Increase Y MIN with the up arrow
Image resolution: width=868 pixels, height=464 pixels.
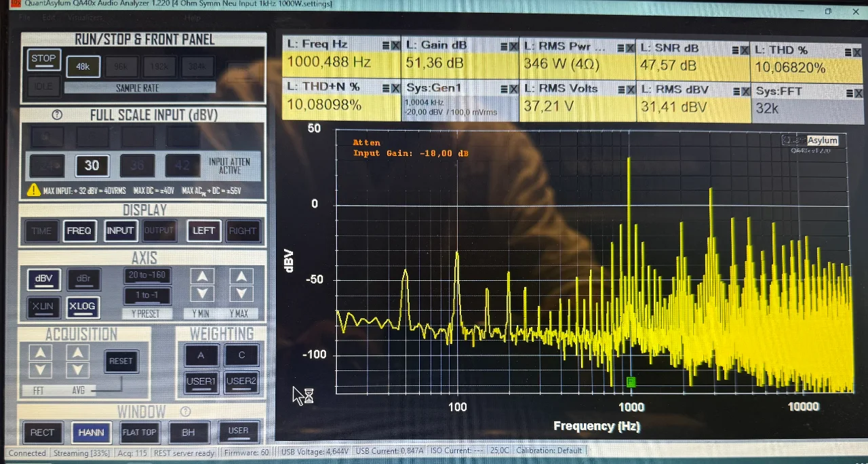pos(202,275)
